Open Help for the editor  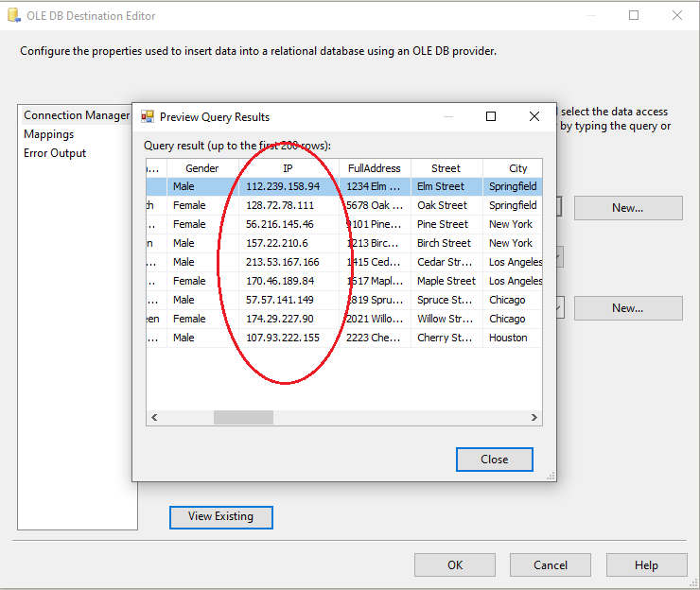click(646, 564)
